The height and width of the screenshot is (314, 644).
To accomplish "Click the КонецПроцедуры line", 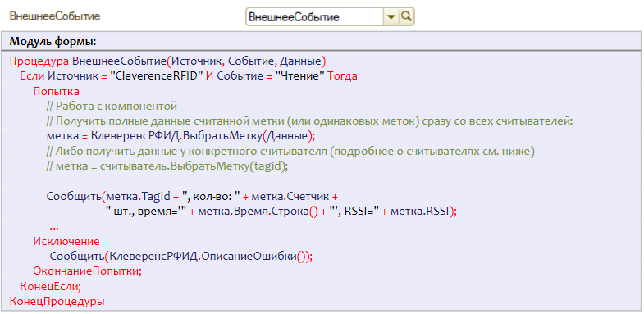I will click(x=57, y=301).
